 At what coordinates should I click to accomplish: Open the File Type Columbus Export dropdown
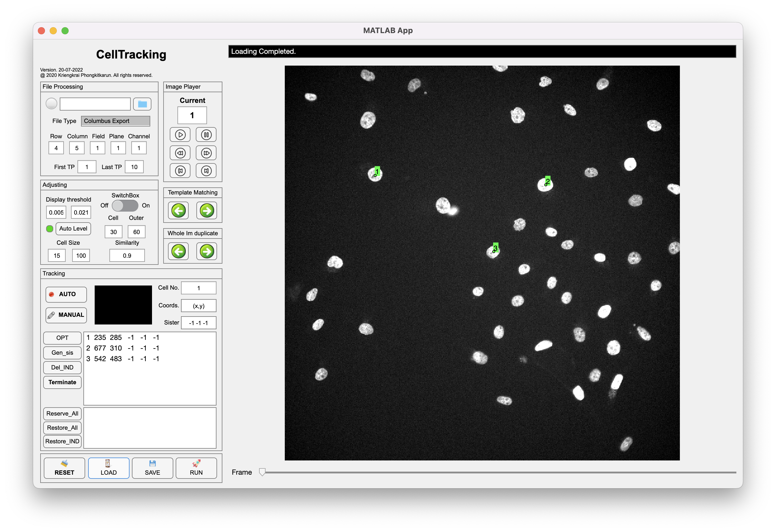[116, 121]
